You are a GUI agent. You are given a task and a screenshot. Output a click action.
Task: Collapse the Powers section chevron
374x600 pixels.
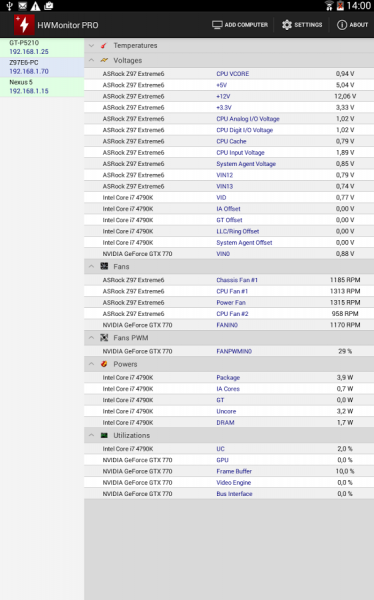point(91,364)
